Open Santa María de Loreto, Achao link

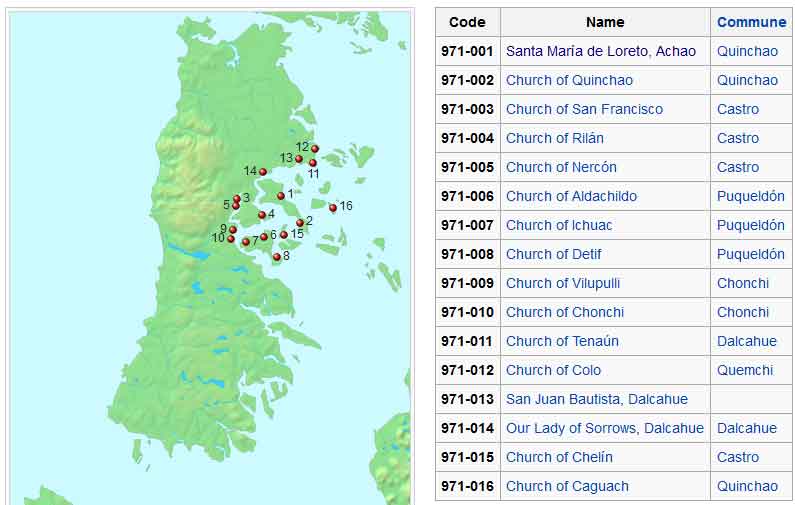tap(600, 51)
